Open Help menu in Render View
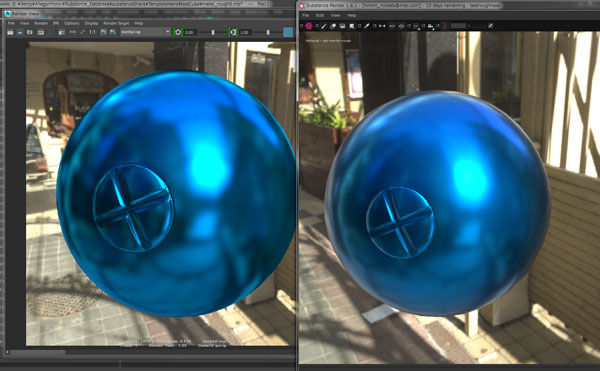 pyautogui.click(x=139, y=23)
